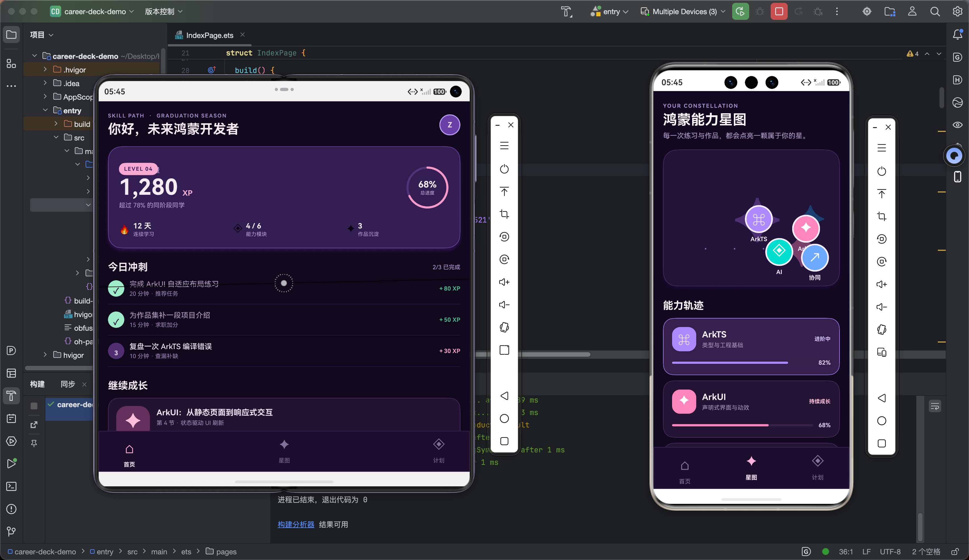Click volume down on foldable emulator toolbar
Image resolution: width=969 pixels, height=560 pixels.
click(x=504, y=305)
